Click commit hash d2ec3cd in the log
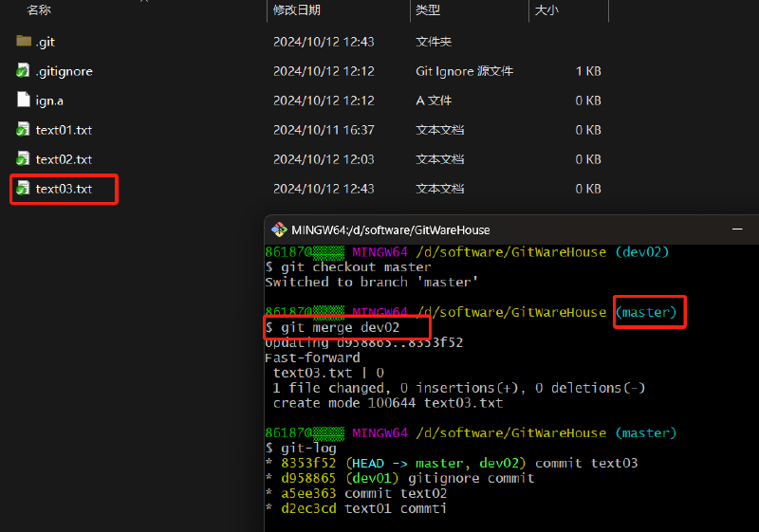Screen dimensions: 759x532 coord(308,508)
